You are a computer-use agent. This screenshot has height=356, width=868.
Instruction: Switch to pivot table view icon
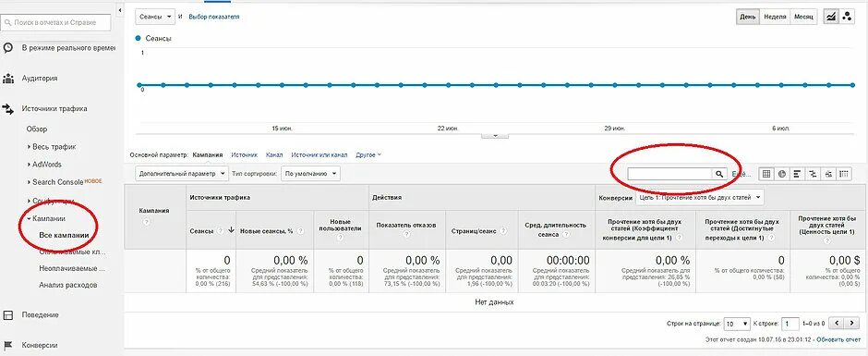(844, 174)
